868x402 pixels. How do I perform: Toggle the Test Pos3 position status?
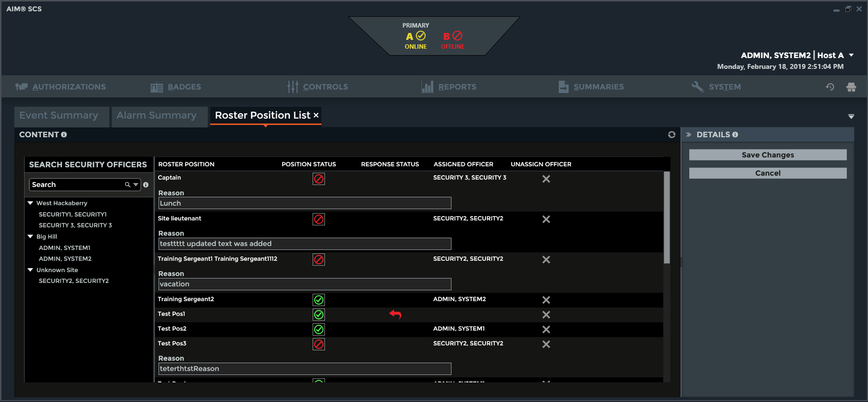[319, 344]
